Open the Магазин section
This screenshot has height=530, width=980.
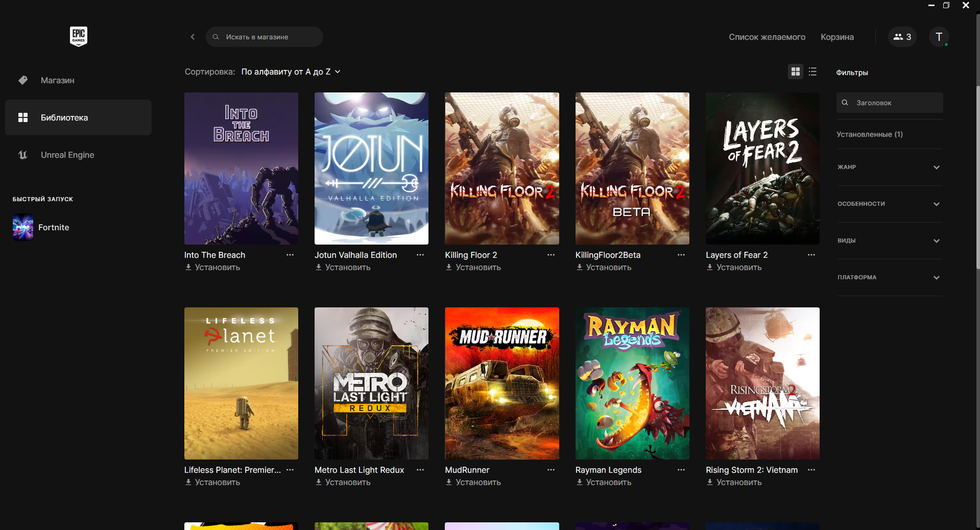pyautogui.click(x=78, y=80)
